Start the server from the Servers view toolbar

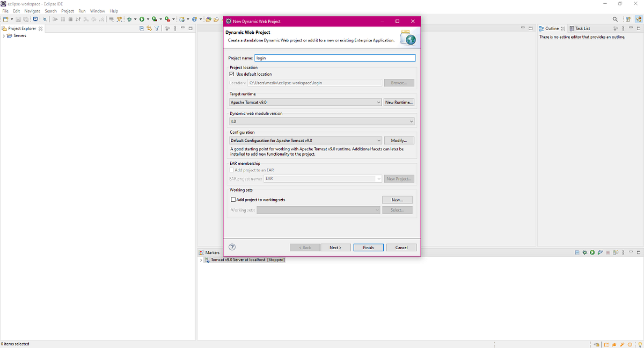coord(592,252)
